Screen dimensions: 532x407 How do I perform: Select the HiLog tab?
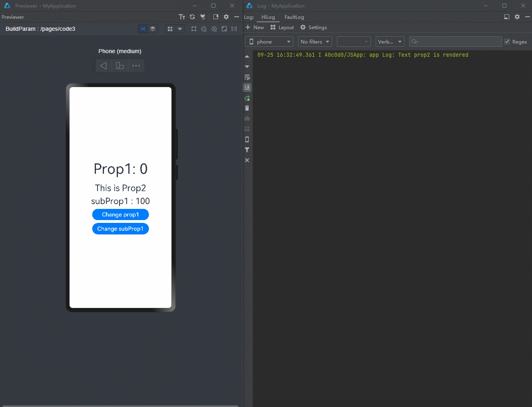[268, 17]
